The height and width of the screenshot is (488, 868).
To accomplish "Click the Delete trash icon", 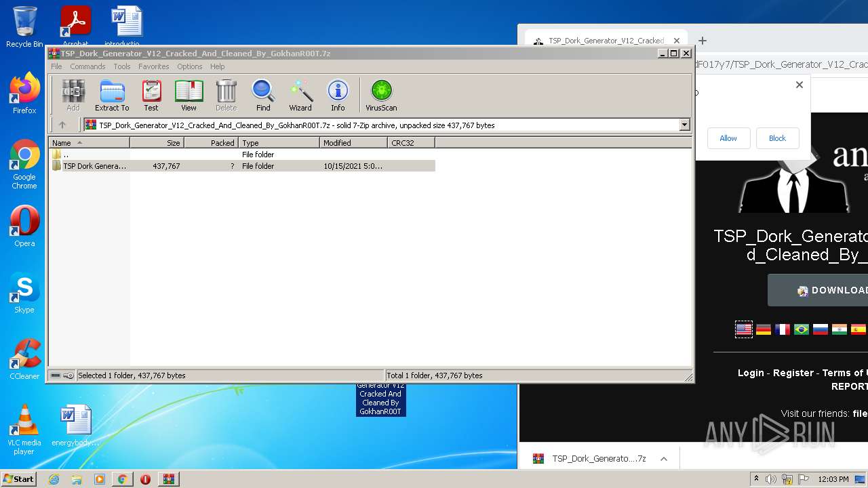I will click(226, 95).
